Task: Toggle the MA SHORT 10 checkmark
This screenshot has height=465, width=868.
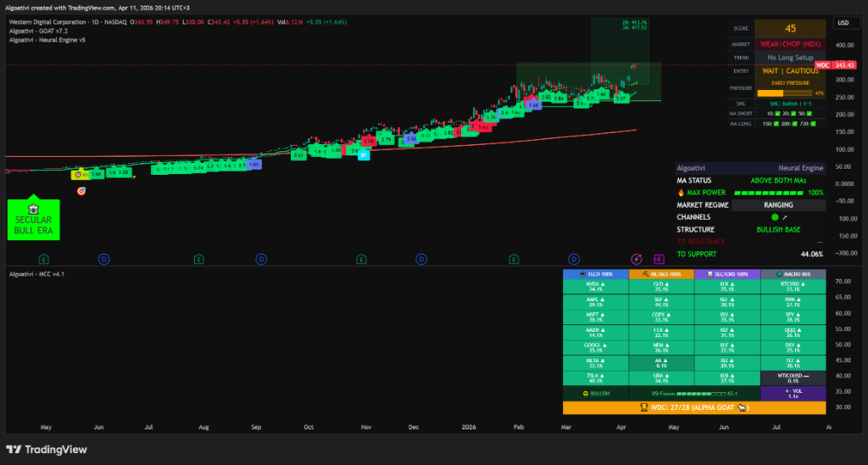Action: pos(776,114)
